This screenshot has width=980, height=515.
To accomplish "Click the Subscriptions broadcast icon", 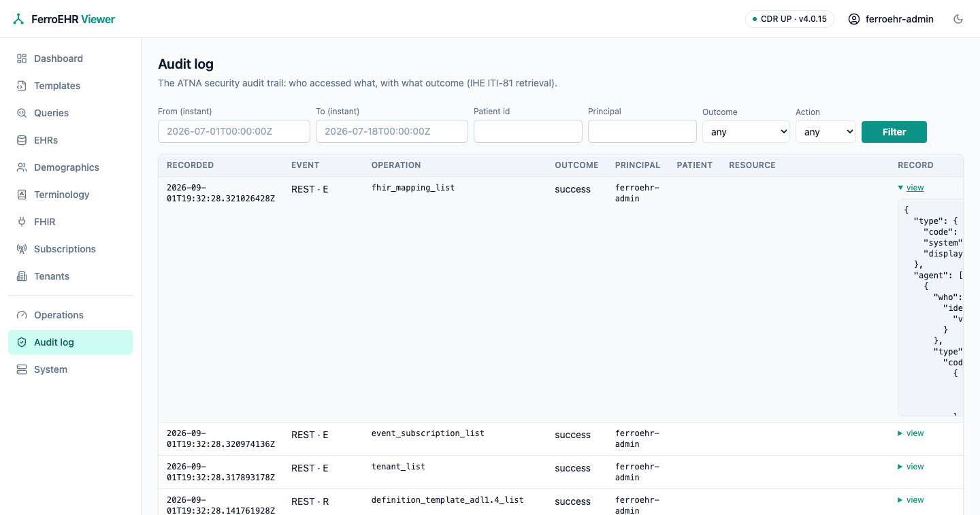I will pyautogui.click(x=22, y=249).
